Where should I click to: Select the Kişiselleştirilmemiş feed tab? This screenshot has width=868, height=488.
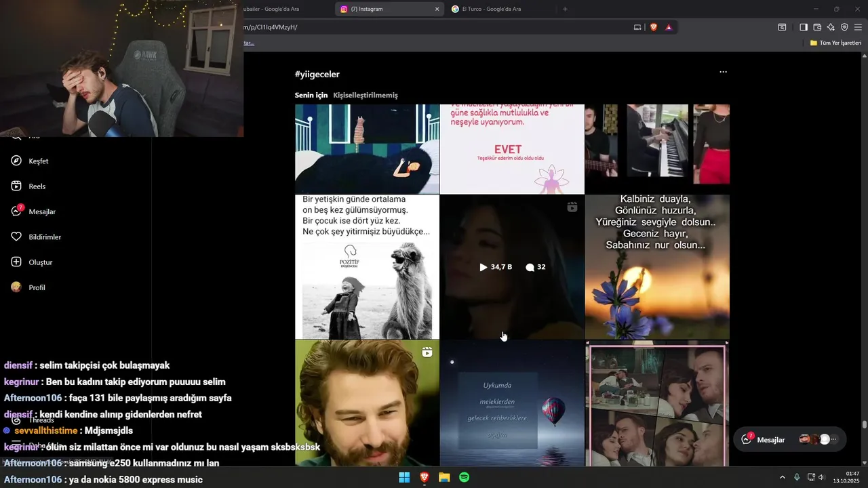click(366, 96)
